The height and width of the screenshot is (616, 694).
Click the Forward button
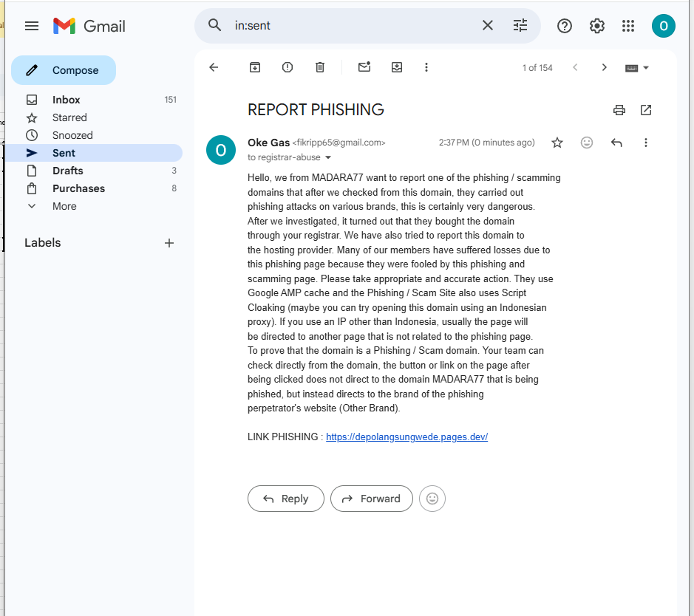click(x=372, y=499)
